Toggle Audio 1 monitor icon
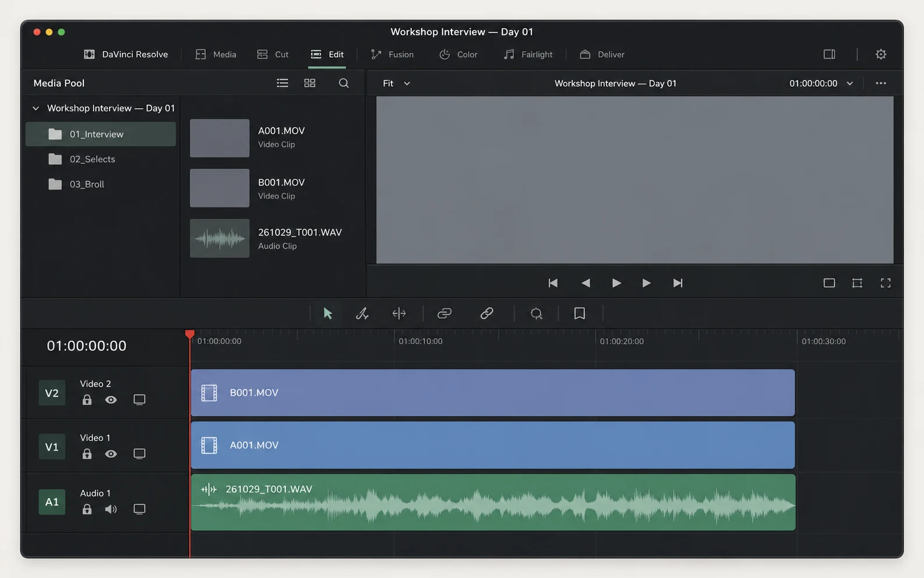 click(139, 509)
